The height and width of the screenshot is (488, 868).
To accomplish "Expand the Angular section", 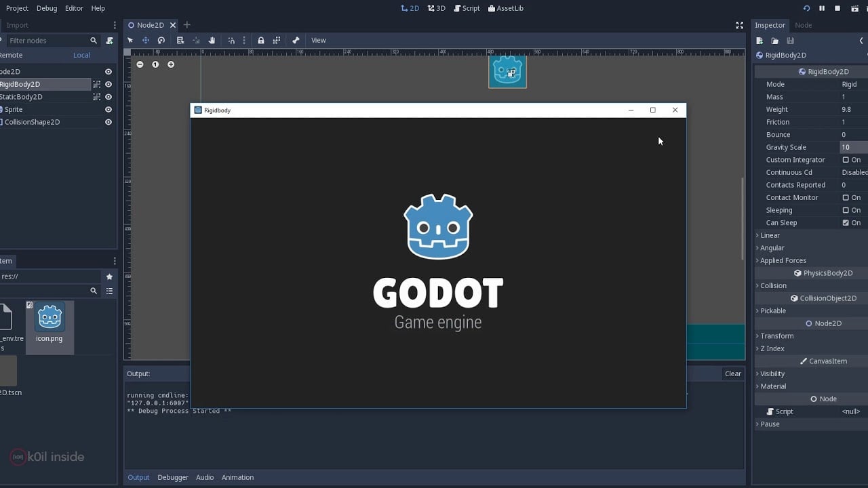I will (x=772, y=248).
